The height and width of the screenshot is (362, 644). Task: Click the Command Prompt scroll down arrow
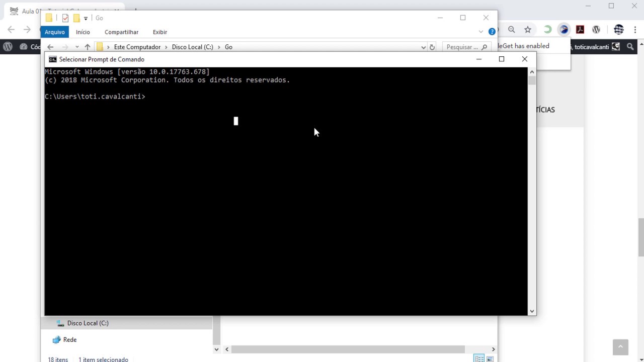pos(532,311)
